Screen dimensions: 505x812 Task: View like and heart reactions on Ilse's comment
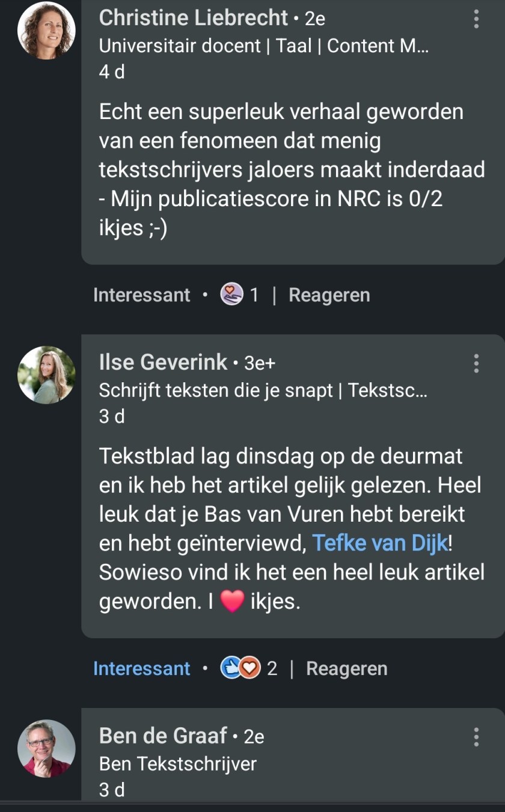[x=240, y=668]
